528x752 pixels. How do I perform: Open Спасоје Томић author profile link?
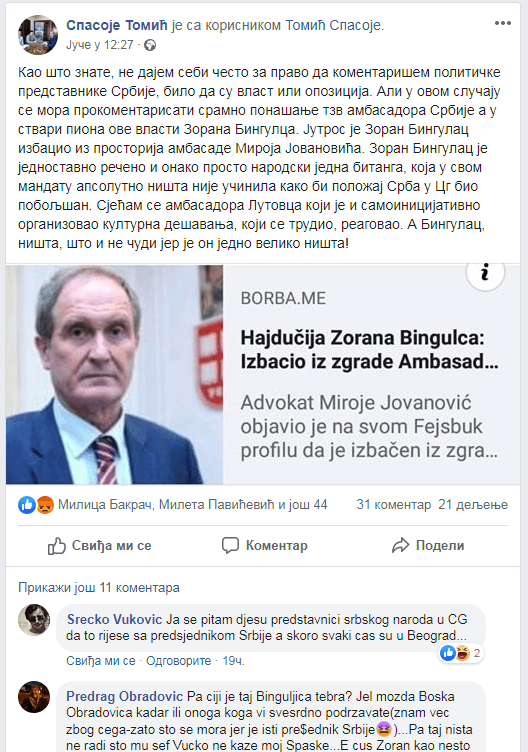[x=117, y=25]
